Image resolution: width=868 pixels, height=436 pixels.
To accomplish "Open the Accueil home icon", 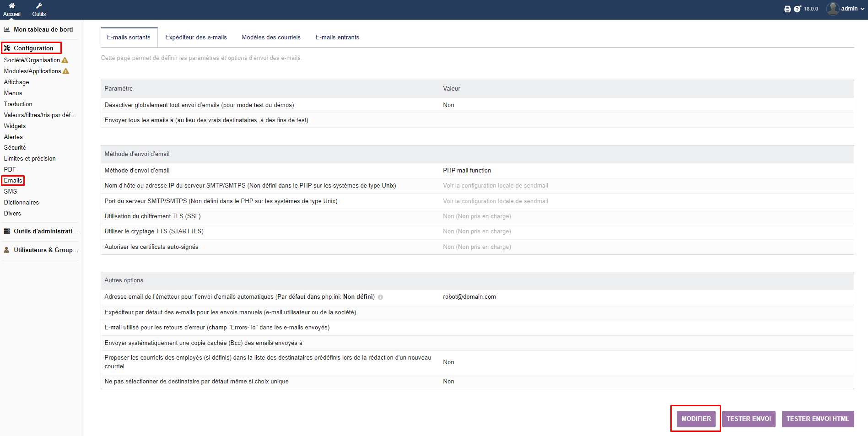I will pyautogui.click(x=11, y=6).
